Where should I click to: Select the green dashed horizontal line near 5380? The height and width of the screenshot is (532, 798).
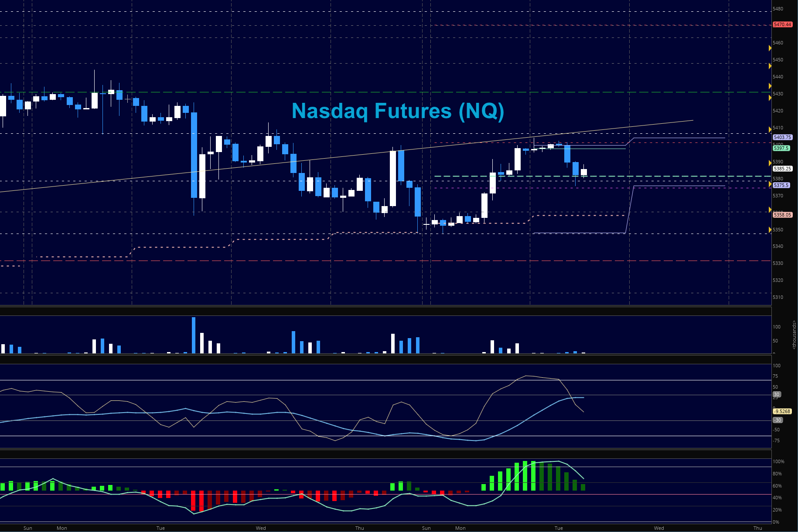[x=603, y=176]
